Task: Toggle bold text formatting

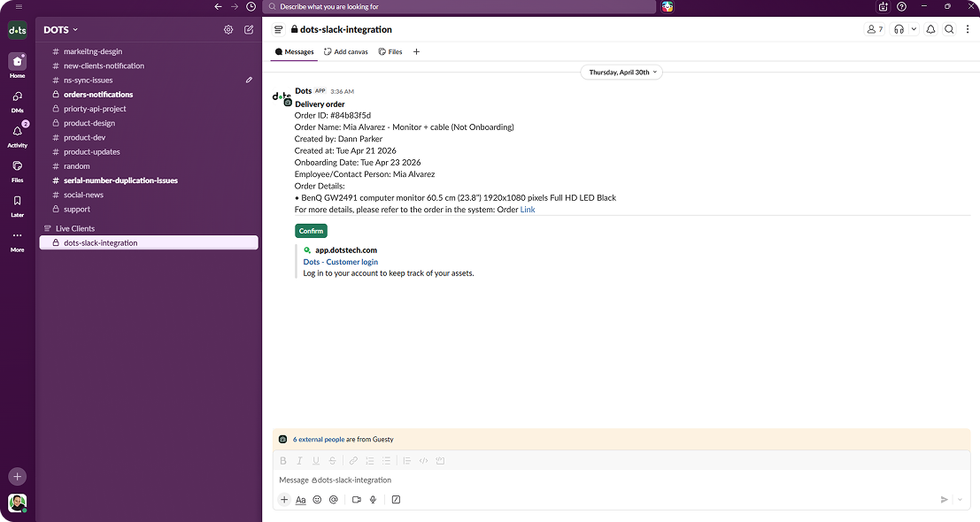Action: [x=283, y=461]
